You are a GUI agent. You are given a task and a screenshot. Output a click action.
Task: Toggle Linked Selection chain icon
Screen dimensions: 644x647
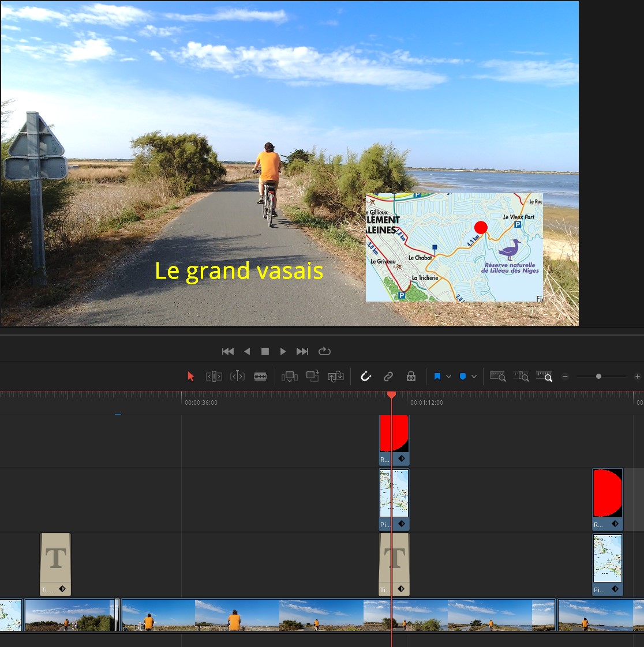[388, 377]
